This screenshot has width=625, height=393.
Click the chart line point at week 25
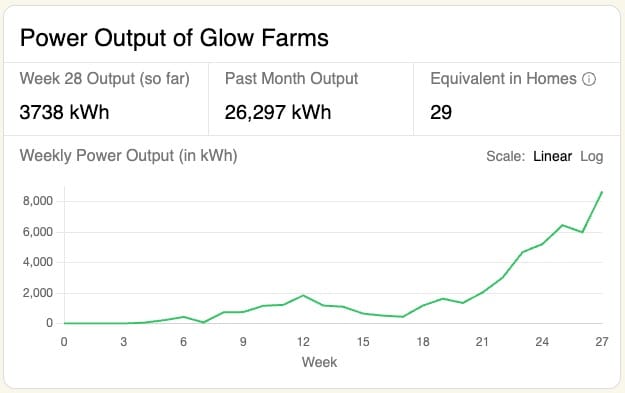coord(562,225)
